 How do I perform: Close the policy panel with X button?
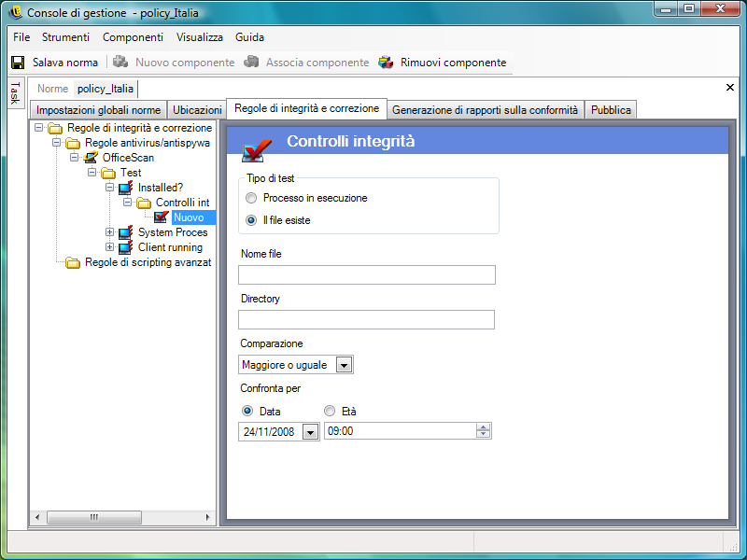[x=730, y=87]
